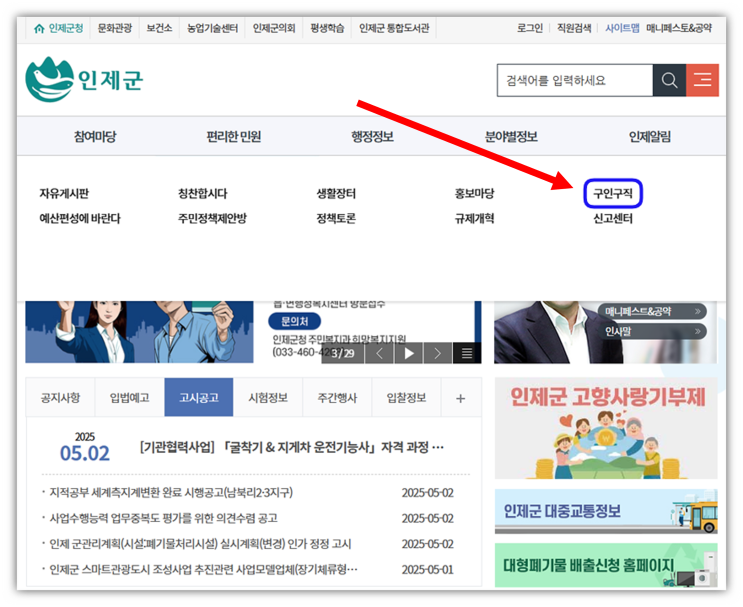Open 행정정보 main menu
This screenshot has height=607, width=743.
pos(372,136)
